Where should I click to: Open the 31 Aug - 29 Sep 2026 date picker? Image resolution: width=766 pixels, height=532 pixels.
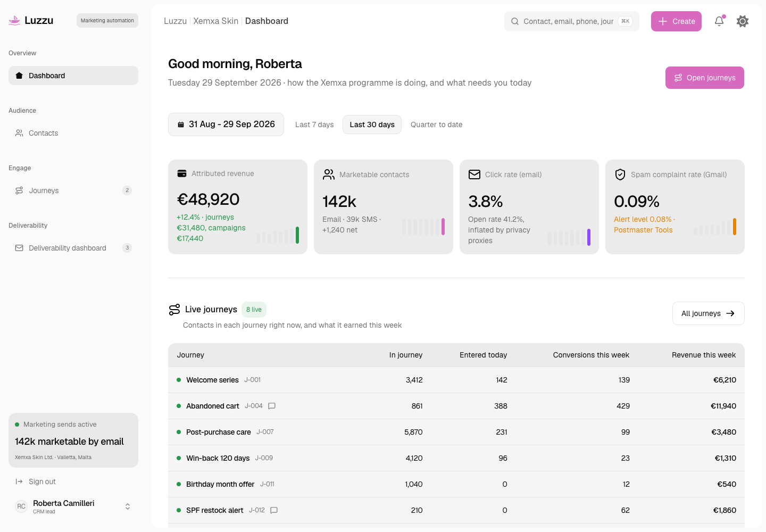226,124
